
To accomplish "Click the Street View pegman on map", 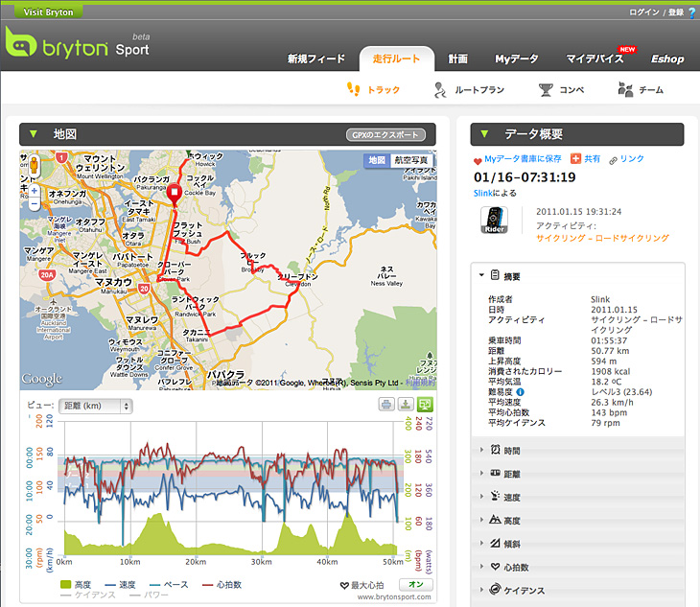I will pyautogui.click(x=34, y=166).
